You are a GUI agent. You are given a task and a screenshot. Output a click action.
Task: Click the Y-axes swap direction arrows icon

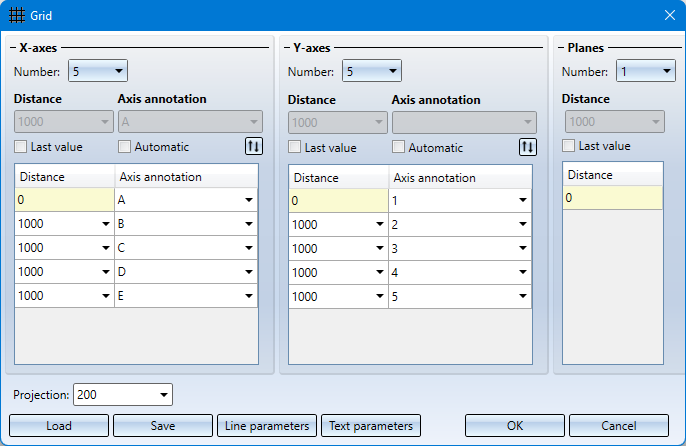click(x=528, y=147)
